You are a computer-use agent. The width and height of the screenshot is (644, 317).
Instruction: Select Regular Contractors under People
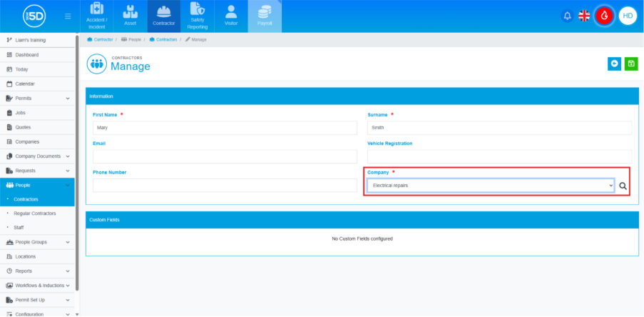37,213
